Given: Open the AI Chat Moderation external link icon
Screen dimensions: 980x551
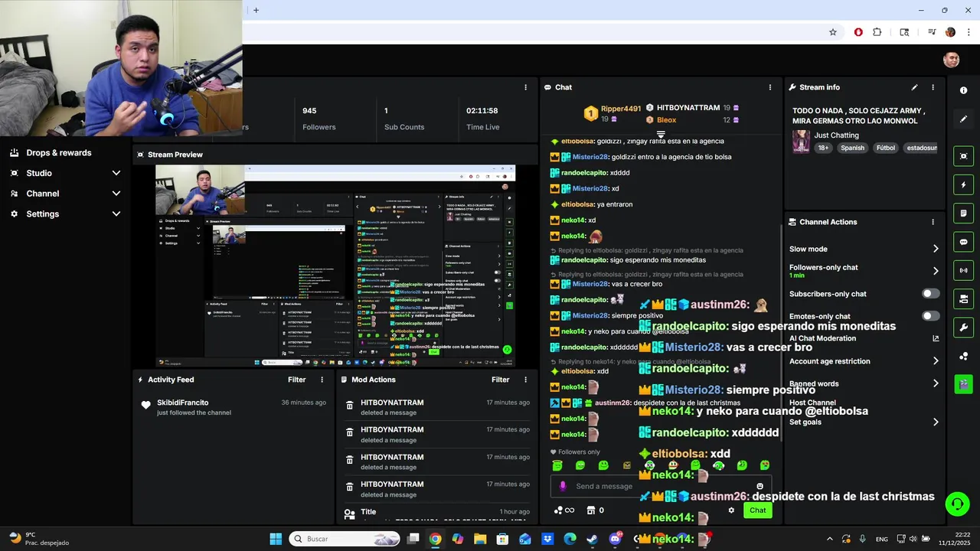Looking at the screenshot, I should [936, 338].
